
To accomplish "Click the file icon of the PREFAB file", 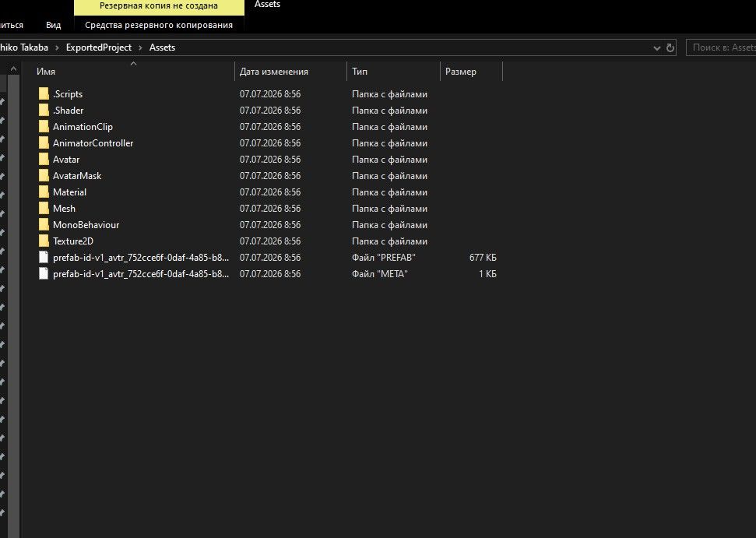I will coord(44,258).
